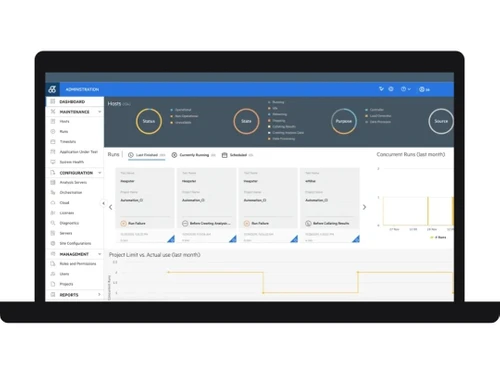
Task: Click the Source donut chart
Action: click(x=441, y=121)
